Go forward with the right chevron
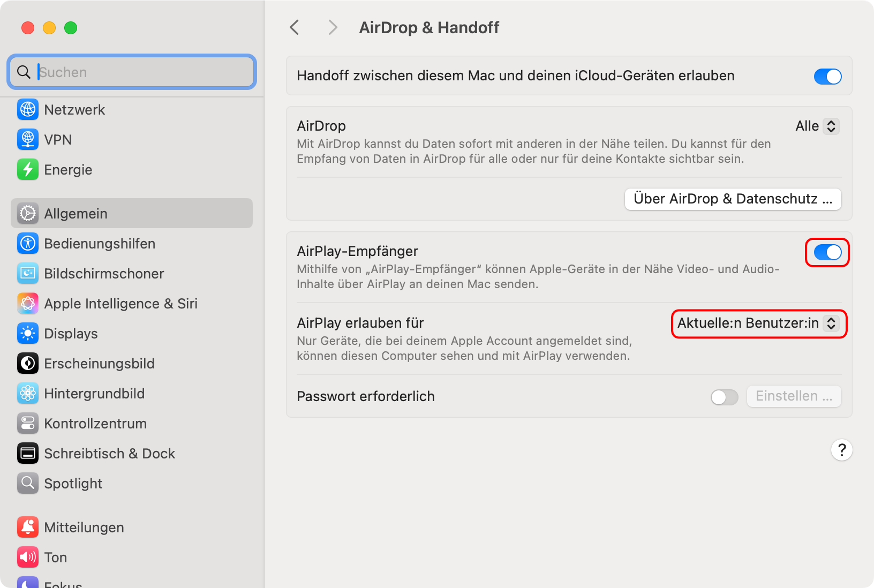 333,27
